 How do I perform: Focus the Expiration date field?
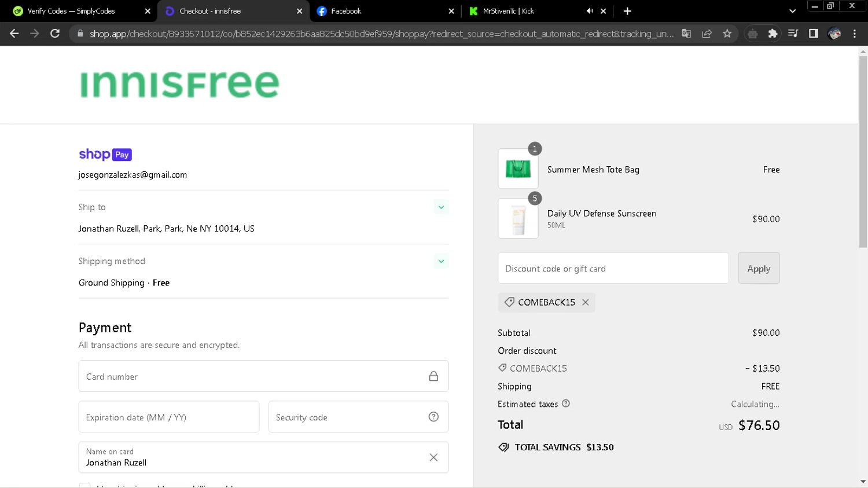169,417
